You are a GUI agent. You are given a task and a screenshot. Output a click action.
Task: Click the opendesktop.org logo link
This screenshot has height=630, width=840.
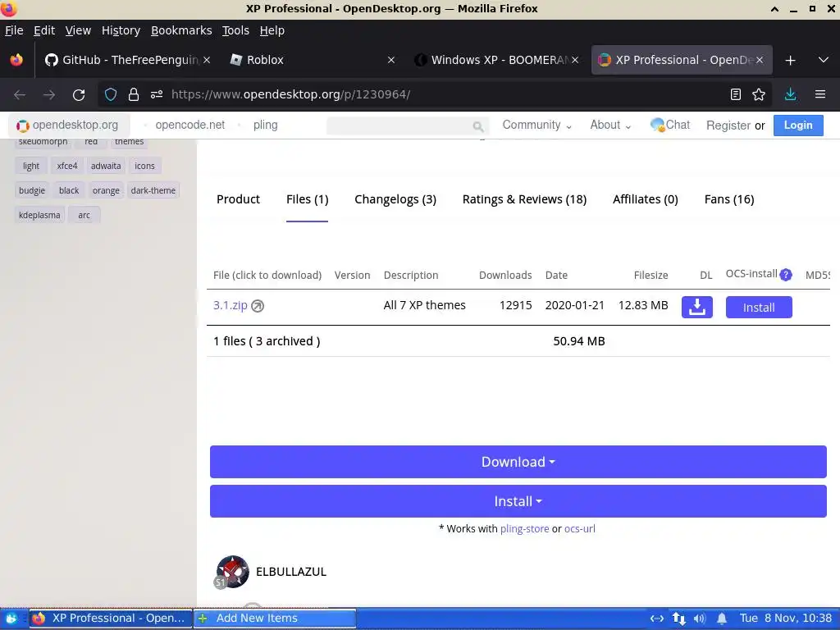67,126
